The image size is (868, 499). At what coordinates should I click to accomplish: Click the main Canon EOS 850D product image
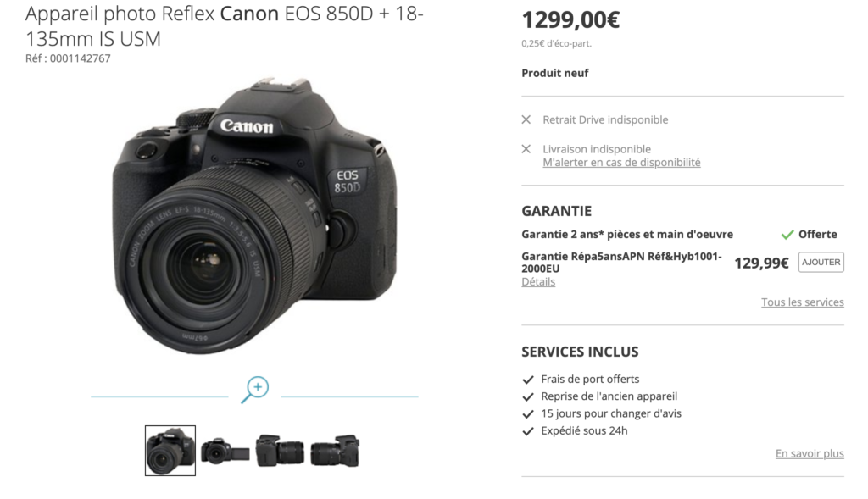tap(254, 216)
